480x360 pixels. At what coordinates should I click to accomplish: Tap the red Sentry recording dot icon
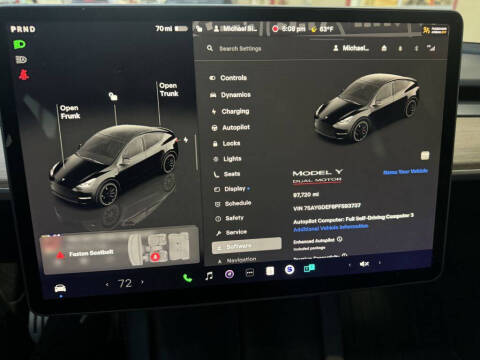click(x=275, y=29)
